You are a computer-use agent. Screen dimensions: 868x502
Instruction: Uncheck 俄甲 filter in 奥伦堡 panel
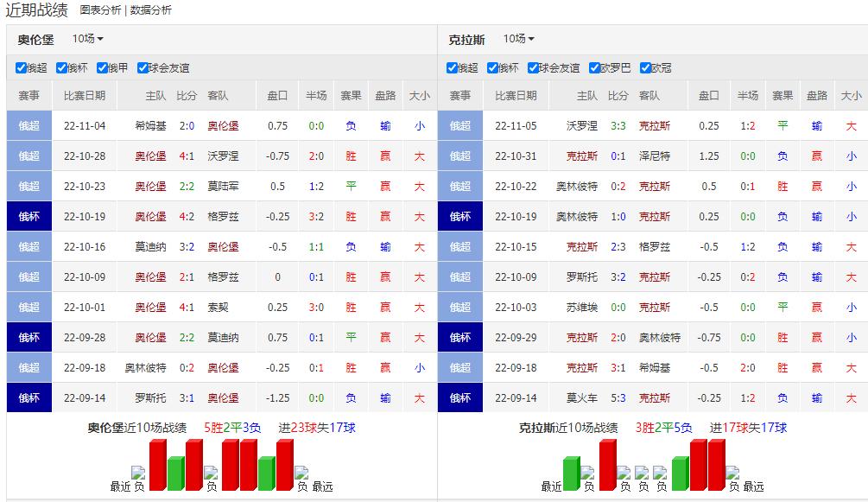click(x=102, y=68)
